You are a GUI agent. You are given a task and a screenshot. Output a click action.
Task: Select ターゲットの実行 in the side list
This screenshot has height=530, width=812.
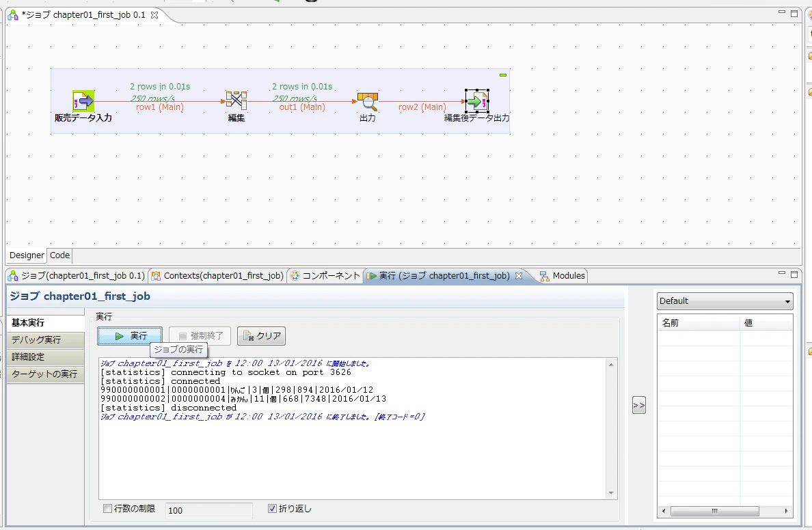pos(46,374)
